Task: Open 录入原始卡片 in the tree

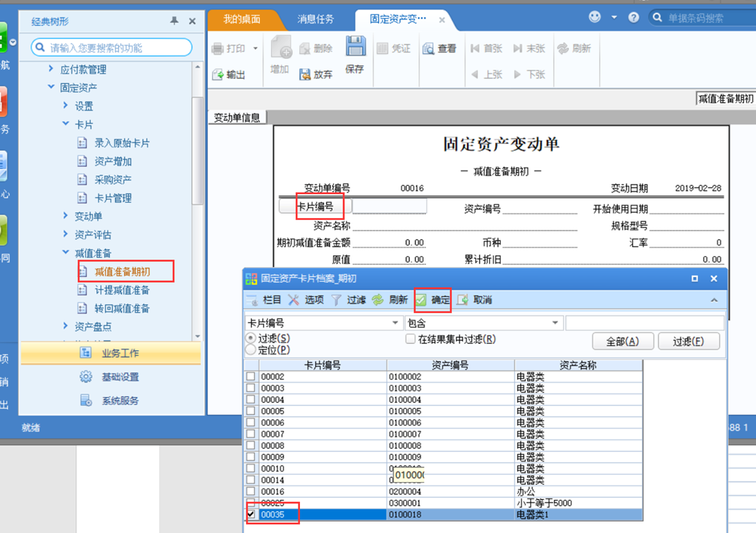Action: [122, 142]
